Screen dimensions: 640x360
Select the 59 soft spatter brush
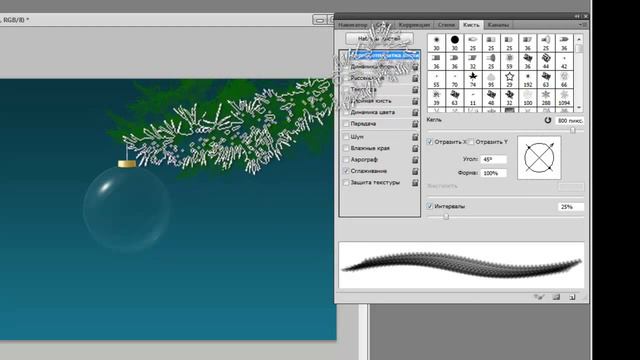(x=509, y=61)
